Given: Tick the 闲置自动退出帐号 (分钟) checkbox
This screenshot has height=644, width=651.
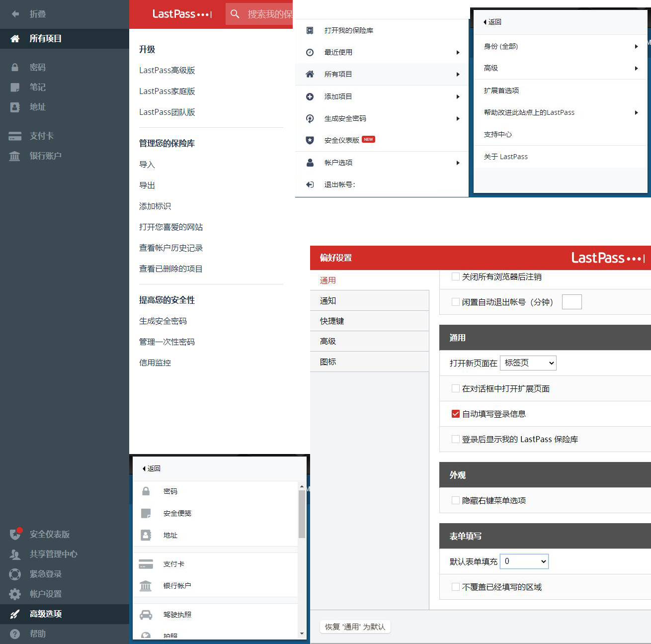Looking at the screenshot, I should point(455,301).
